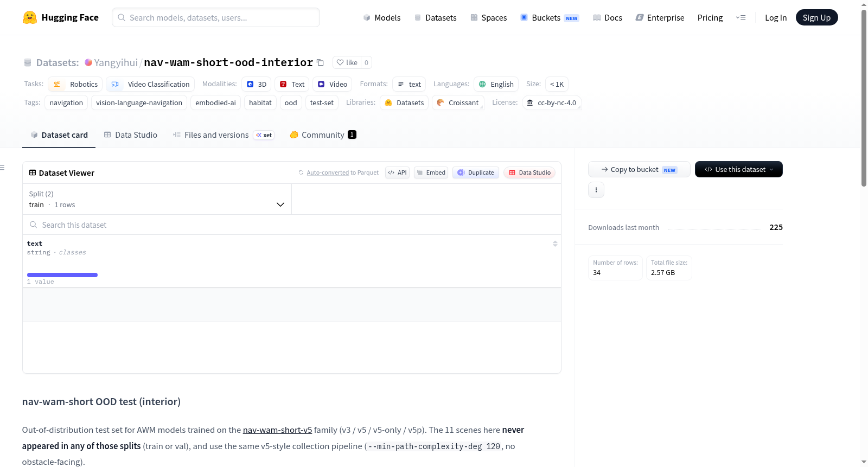This screenshot has height=467, width=868.
Task: Filter by Robotics task tag
Action: pos(75,84)
